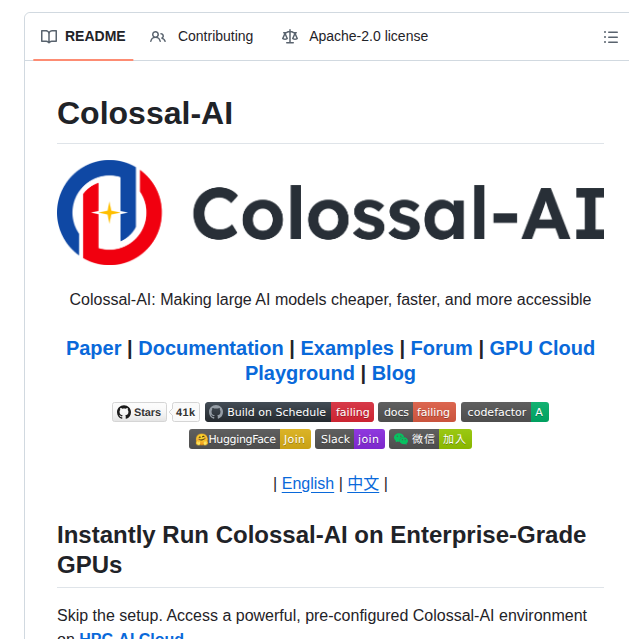The height and width of the screenshot is (639, 629).
Task: Click the Contributing people icon
Action: 158,37
